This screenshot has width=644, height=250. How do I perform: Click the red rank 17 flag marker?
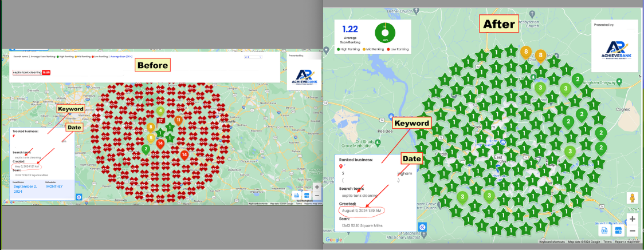[x=161, y=121]
